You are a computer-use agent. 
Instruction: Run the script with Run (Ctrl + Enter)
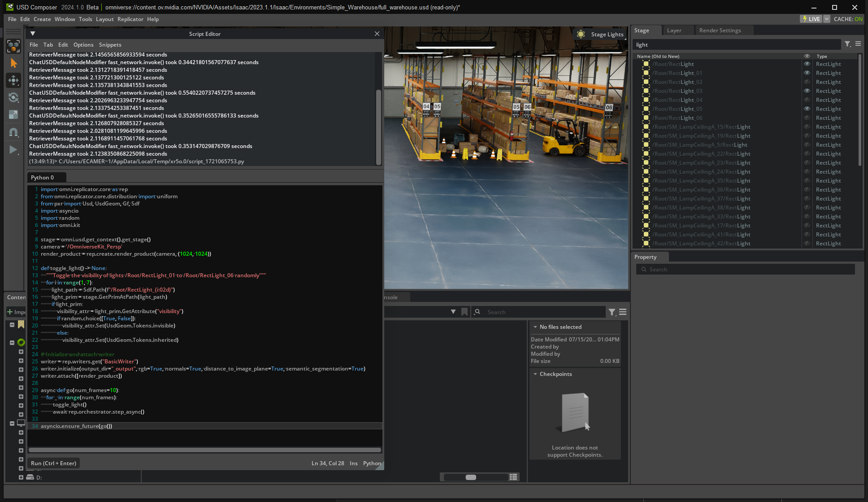(53, 463)
